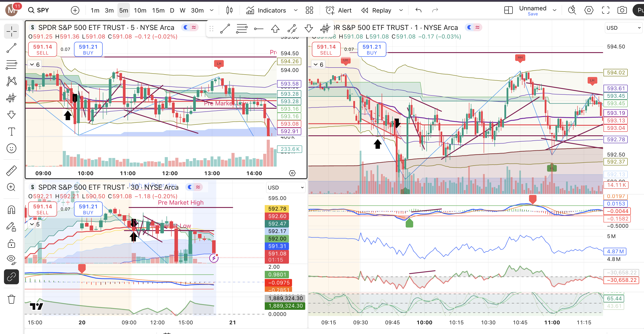Toggle hide all drawings eye icon
The height and width of the screenshot is (334, 644).
(x=11, y=260)
